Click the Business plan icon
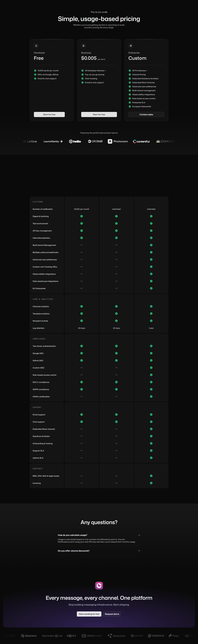The height and width of the screenshot is (644, 198). tap(84, 46)
